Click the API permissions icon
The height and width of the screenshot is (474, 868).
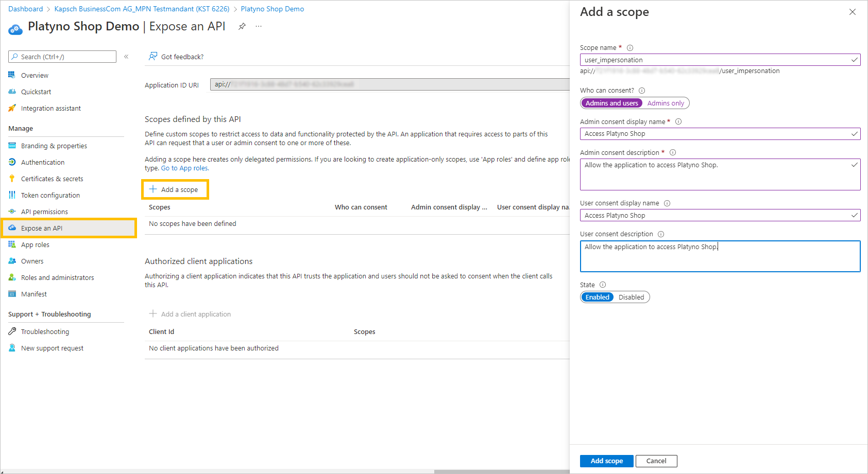(12, 212)
